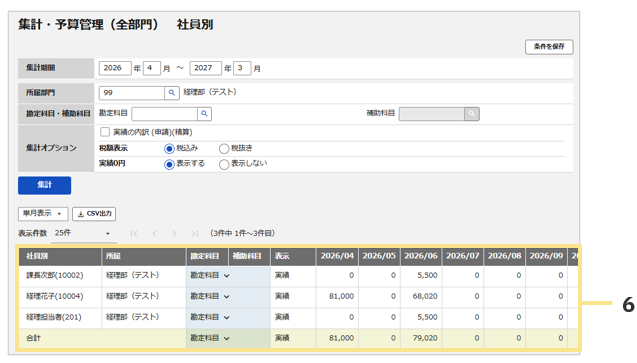Click 表示 column header
This screenshot has height=363, width=637.
[293, 256]
